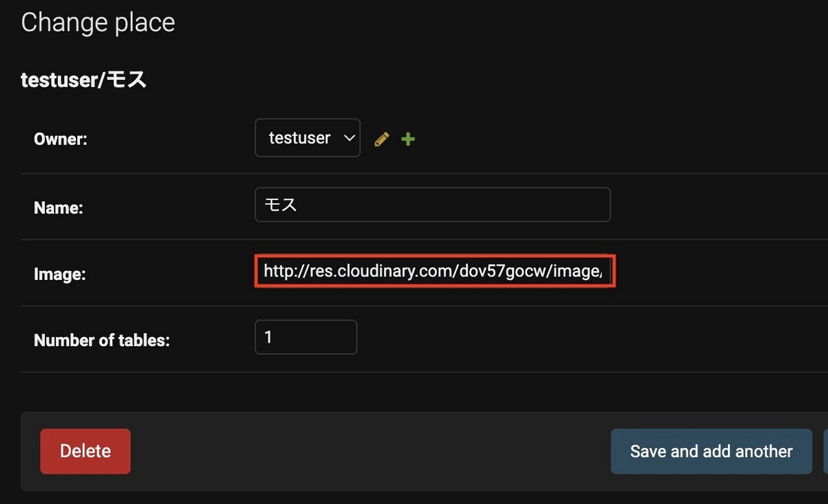The width and height of the screenshot is (828, 504).
Task: Click the Save and add another button
Action: [x=711, y=451]
